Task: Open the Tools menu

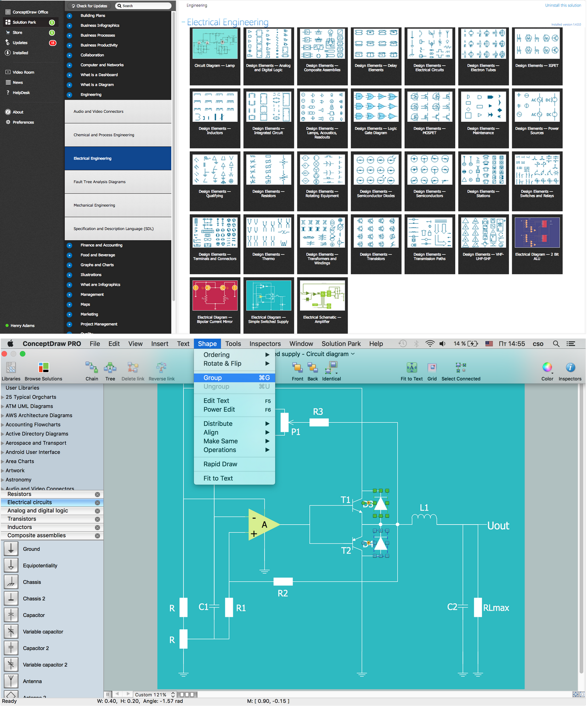Action: tap(233, 343)
